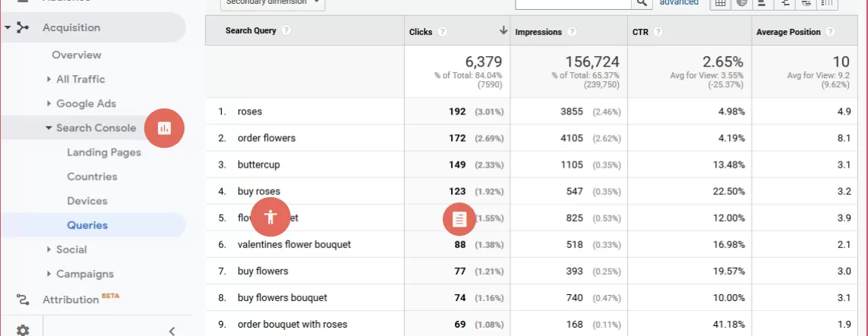Sort table by Average Position column
The height and width of the screenshot is (336, 868).
click(x=788, y=32)
